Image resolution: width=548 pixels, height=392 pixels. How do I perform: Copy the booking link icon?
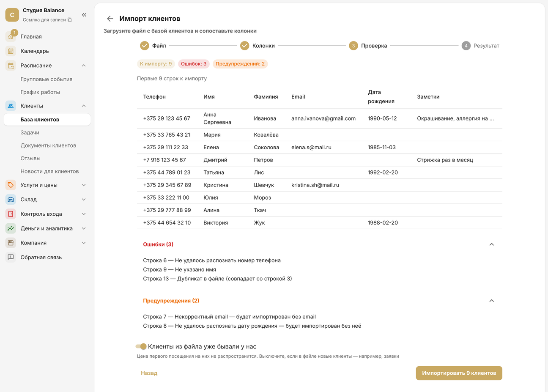[x=70, y=20]
